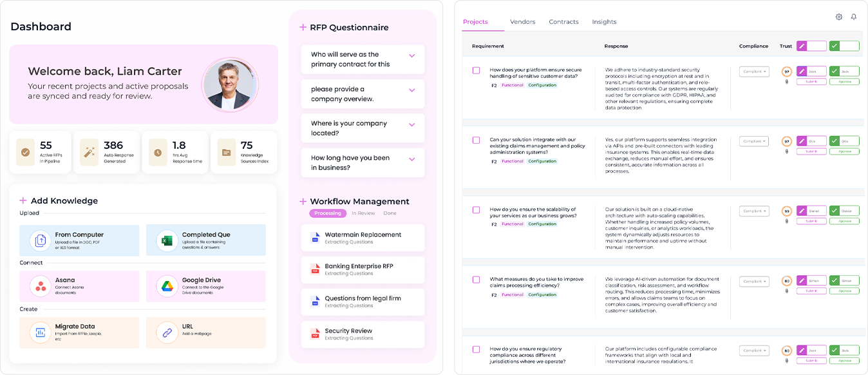Image resolution: width=868 pixels, height=375 pixels.
Task: Select the regulatory compliance row checkbox
Action: click(x=476, y=349)
